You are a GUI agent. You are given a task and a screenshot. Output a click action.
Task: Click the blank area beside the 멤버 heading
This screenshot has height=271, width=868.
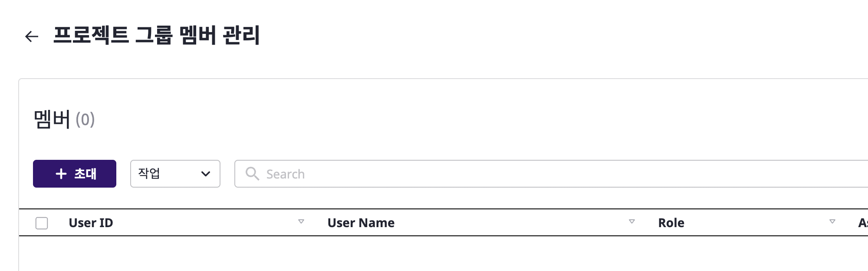434,119
